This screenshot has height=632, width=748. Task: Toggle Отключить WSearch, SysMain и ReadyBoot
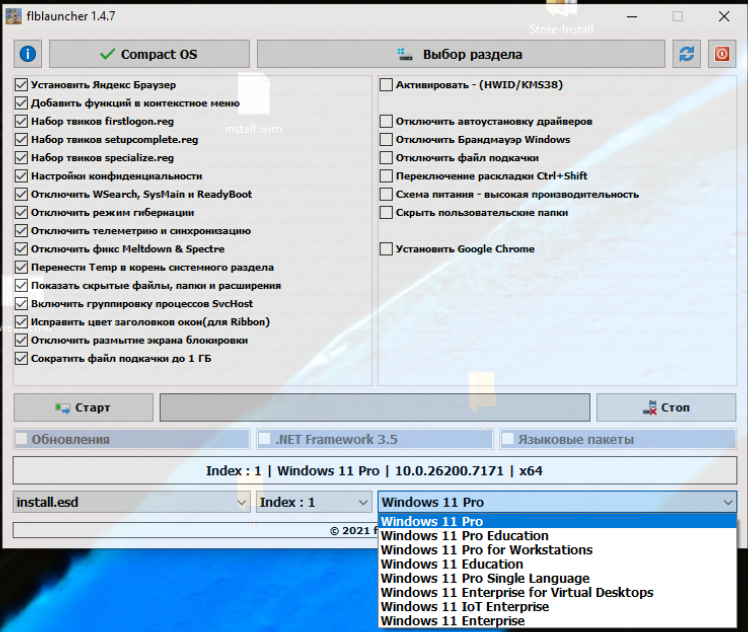point(21,194)
